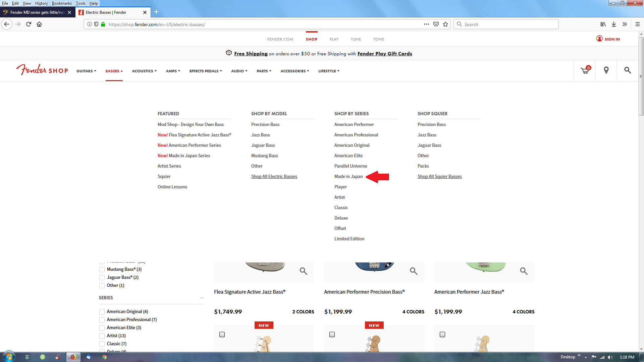Open Firefox from the taskbar
Screen dimensions: 644x362
coord(73,357)
